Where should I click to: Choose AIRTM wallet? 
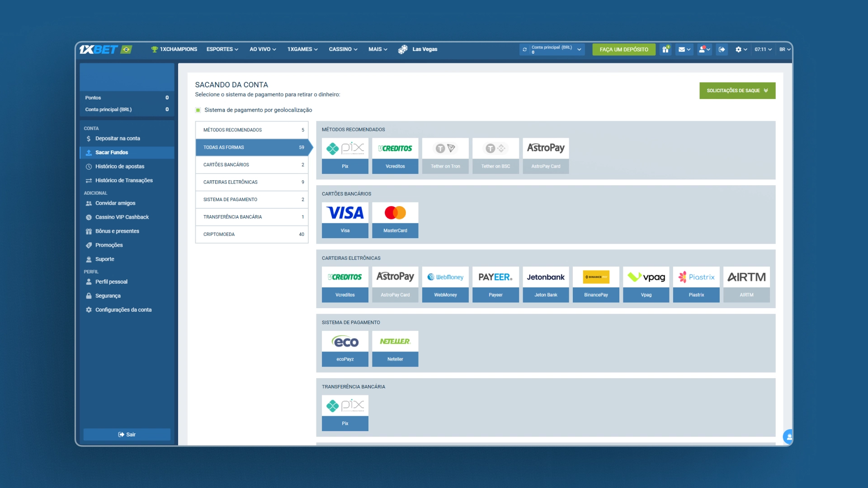(746, 284)
